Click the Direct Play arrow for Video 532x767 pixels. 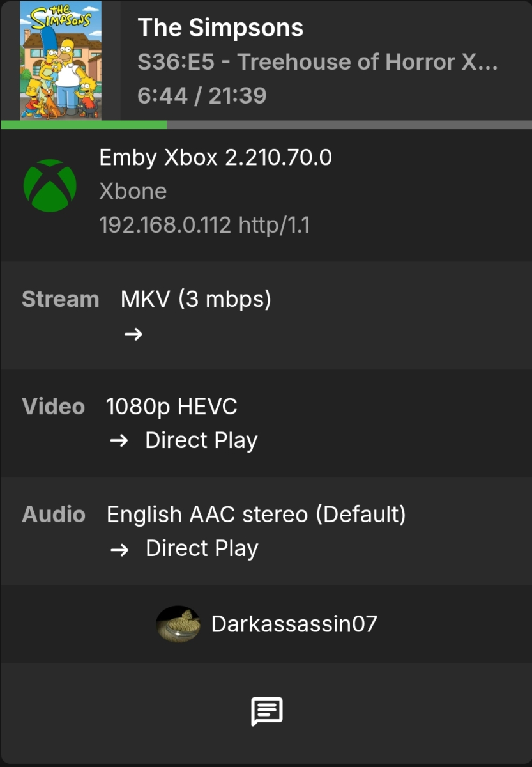(119, 440)
